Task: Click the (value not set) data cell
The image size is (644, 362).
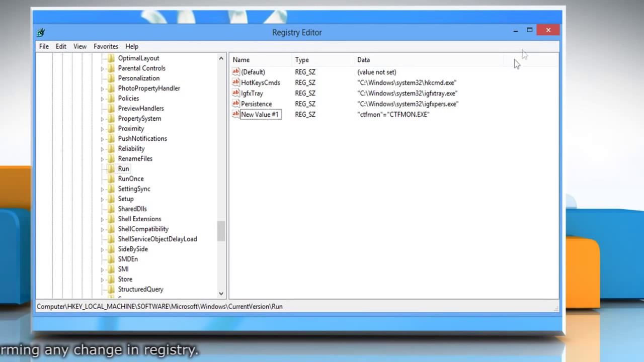Action: (377, 72)
